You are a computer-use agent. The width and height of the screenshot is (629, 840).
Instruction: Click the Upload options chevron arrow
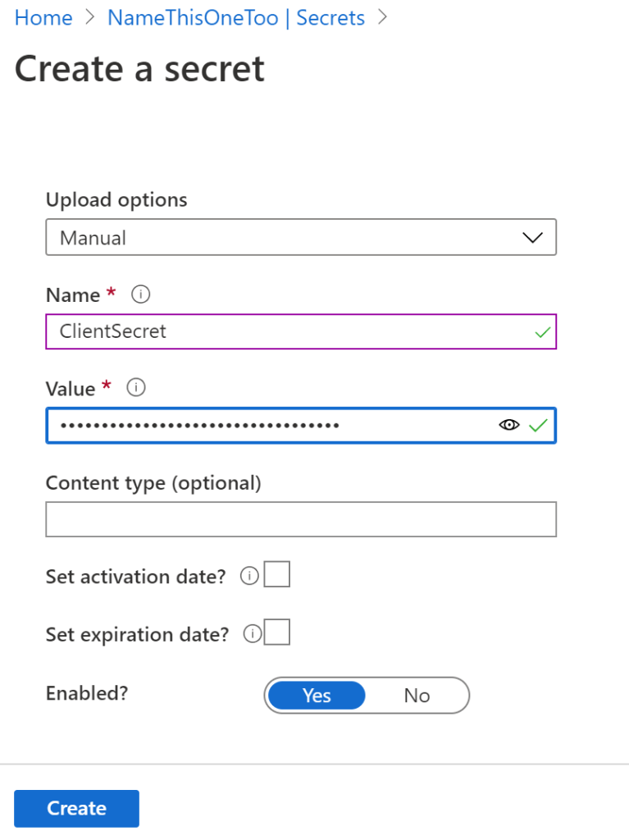(533, 238)
